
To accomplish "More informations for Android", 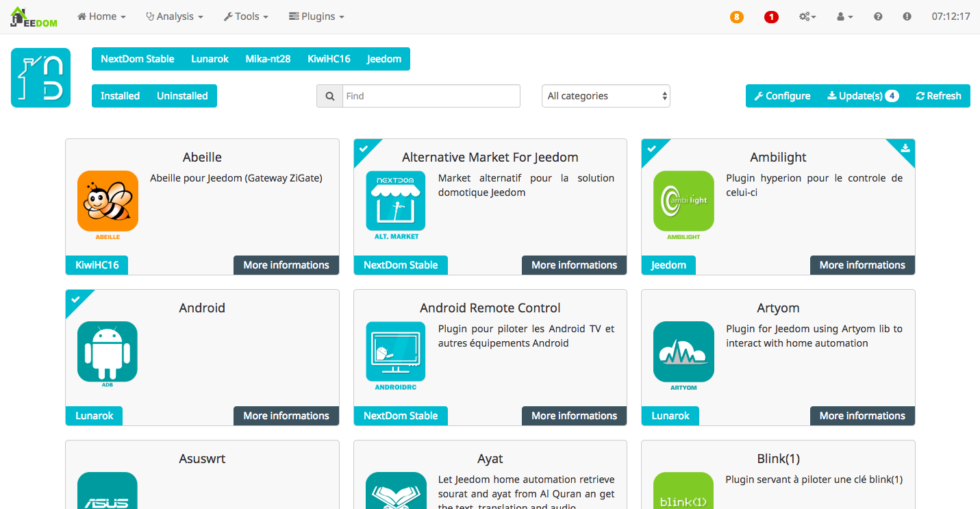I will [286, 416].
